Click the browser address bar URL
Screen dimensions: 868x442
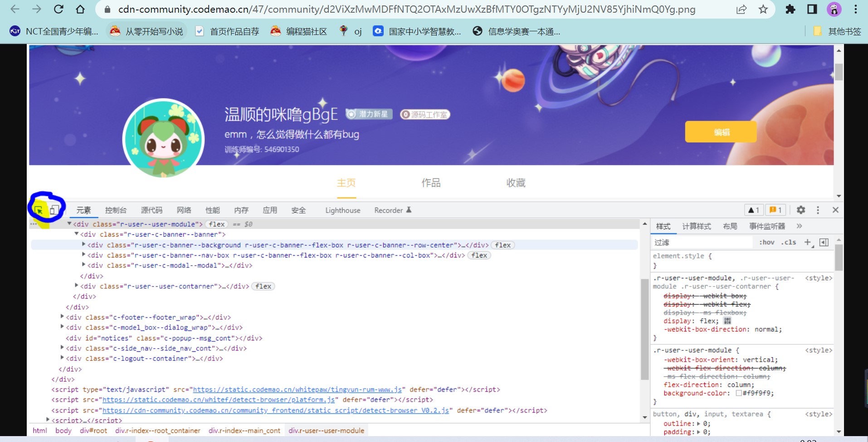click(x=407, y=9)
